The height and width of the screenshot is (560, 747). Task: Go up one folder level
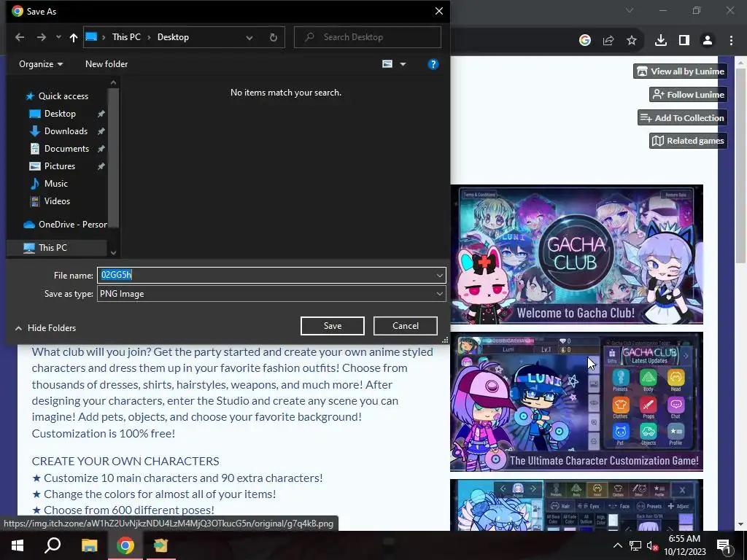coord(74,37)
